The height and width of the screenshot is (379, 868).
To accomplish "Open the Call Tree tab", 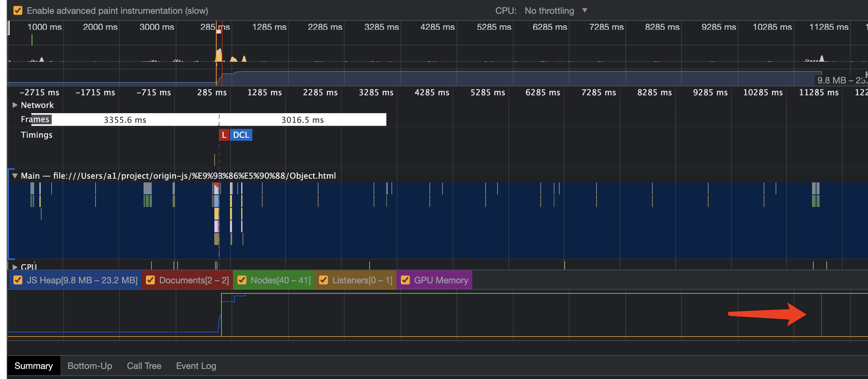I will 144,366.
